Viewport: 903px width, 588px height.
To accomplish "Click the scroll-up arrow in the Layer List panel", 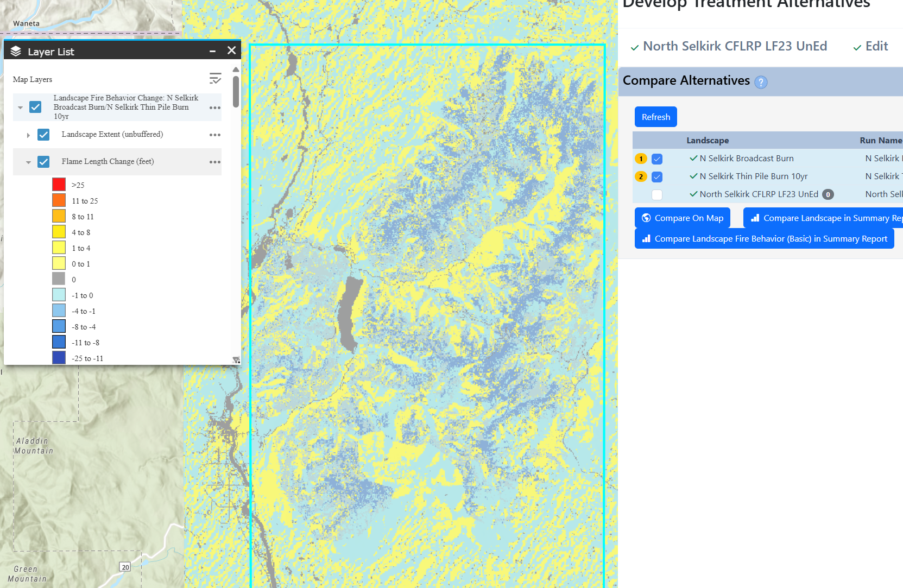I will coord(236,69).
